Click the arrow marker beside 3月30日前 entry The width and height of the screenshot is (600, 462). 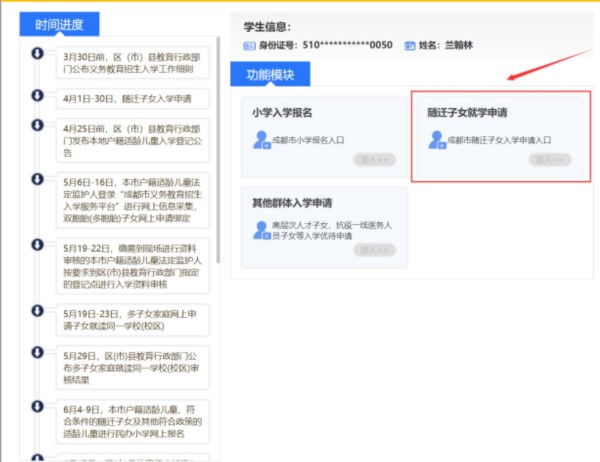click(38, 54)
